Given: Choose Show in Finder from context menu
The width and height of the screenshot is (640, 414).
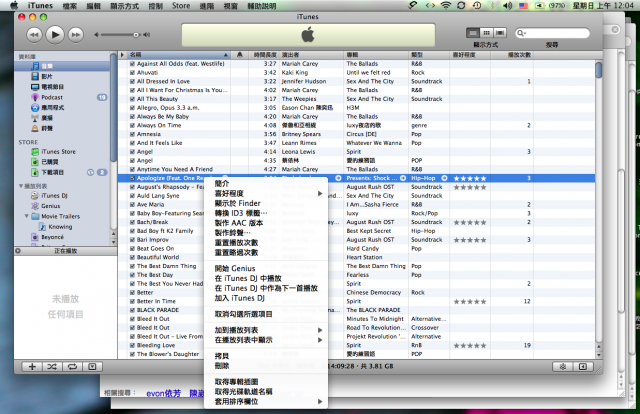Looking at the screenshot, I should [266, 203].
